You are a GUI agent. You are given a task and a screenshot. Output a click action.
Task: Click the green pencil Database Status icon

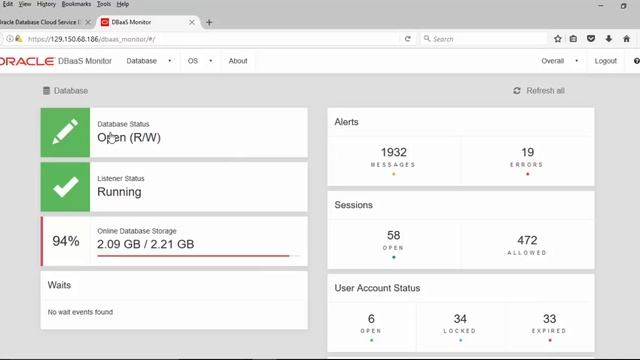[x=65, y=132]
